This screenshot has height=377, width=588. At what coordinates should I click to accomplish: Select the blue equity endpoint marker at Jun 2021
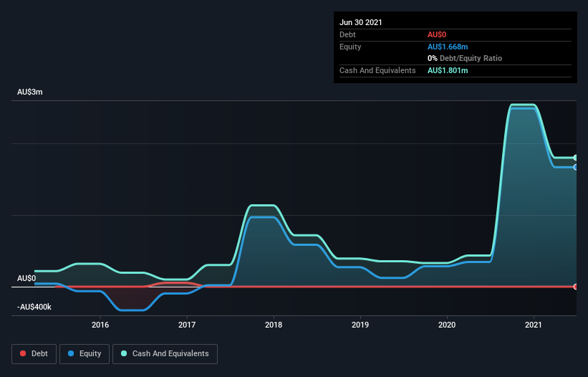click(576, 167)
